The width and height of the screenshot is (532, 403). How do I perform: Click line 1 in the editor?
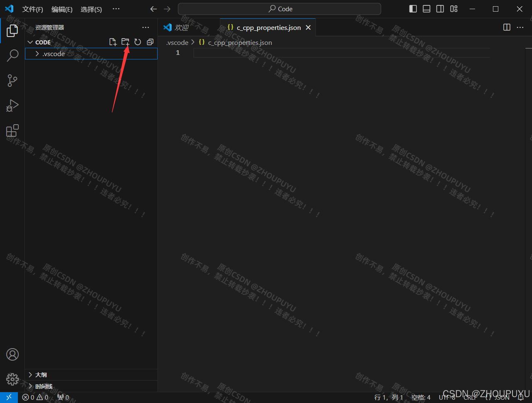pos(342,53)
